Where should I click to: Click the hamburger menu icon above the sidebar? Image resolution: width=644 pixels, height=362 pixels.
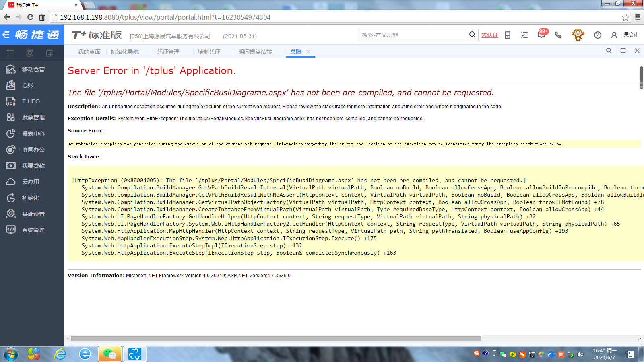pyautogui.click(x=10, y=53)
